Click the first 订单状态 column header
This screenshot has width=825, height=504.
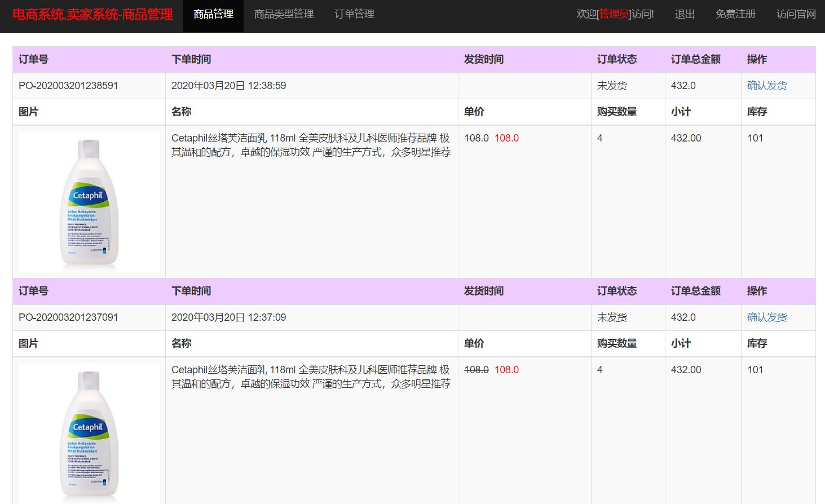click(x=617, y=59)
